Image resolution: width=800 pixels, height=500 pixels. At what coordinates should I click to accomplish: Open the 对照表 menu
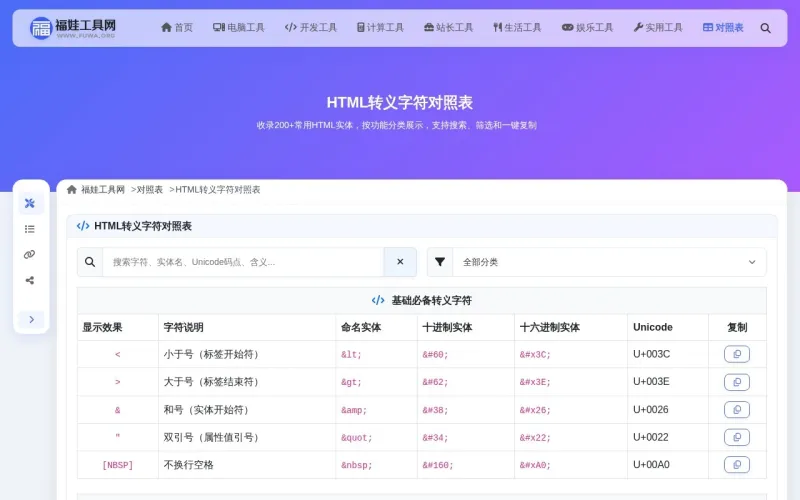pos(723,28)
